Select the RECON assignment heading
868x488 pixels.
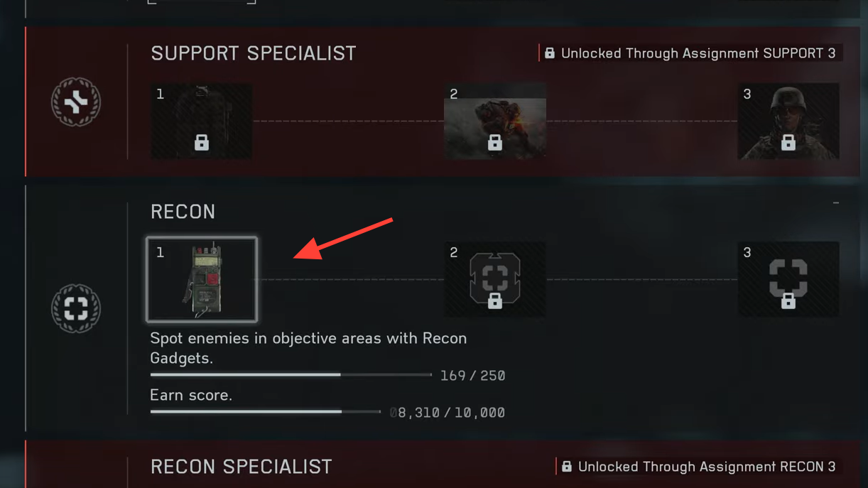coord(183,212)
